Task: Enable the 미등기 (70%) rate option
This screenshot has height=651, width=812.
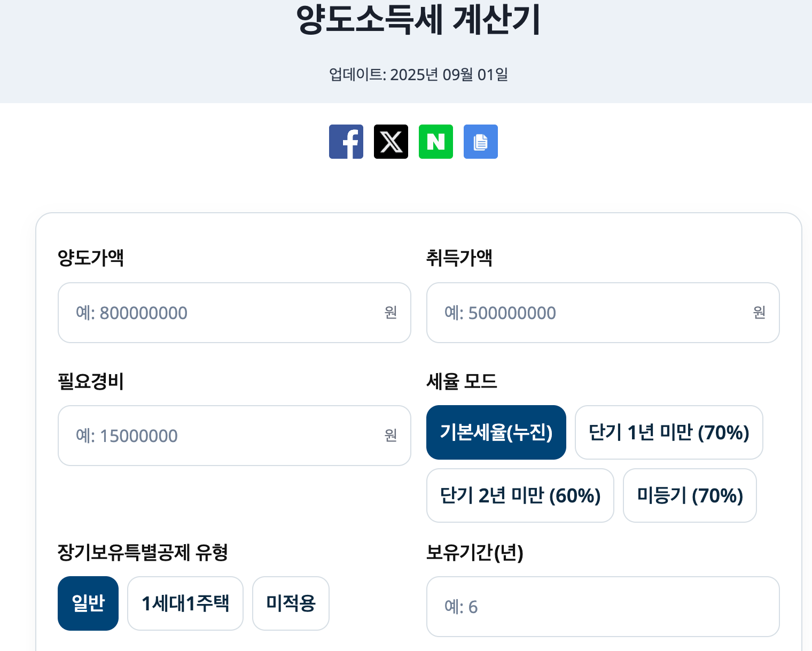Action: click(689, 495)
